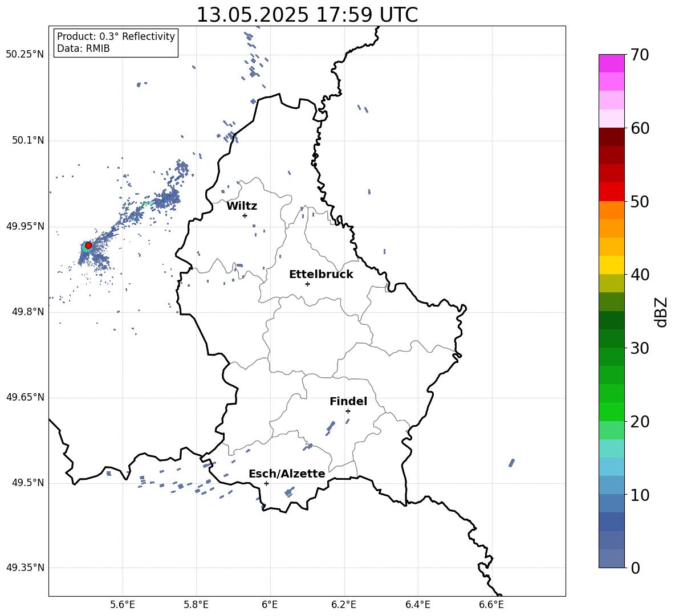675x616 pixels.
Task: Click the colorbar tick label 60
Action: 640,128
